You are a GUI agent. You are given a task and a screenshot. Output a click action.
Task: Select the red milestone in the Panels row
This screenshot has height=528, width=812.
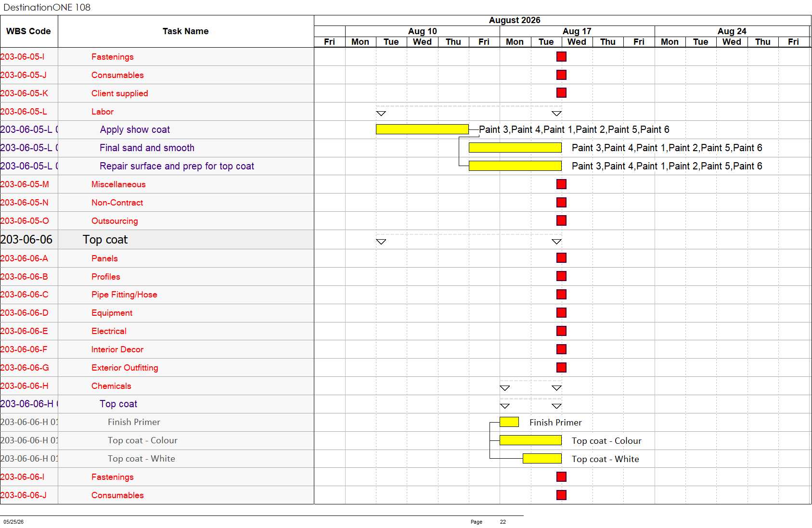pos(561,258)
